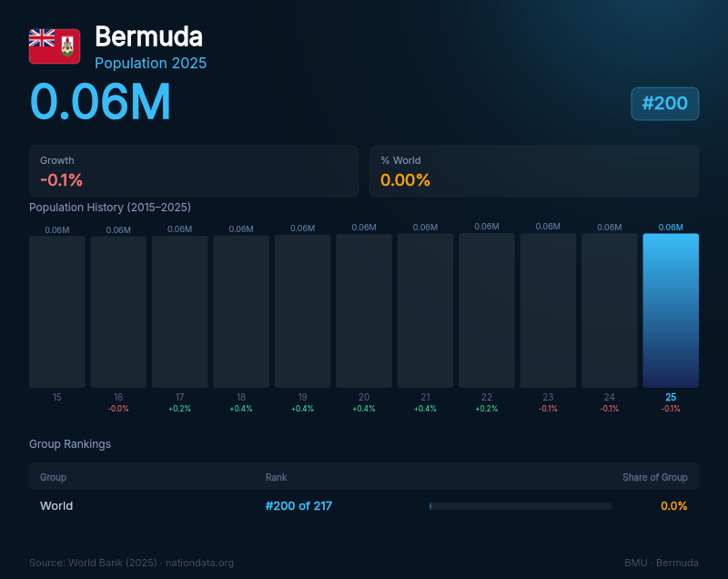Click the Rank column header
Screen dimensions: 728x579
coord(277,477)
